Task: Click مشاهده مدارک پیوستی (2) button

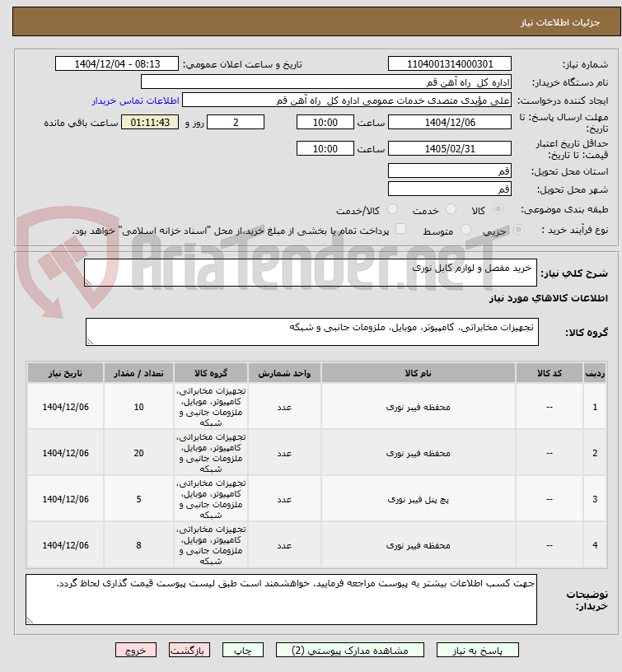Action: pyautogui.click(x=350, y=650)
